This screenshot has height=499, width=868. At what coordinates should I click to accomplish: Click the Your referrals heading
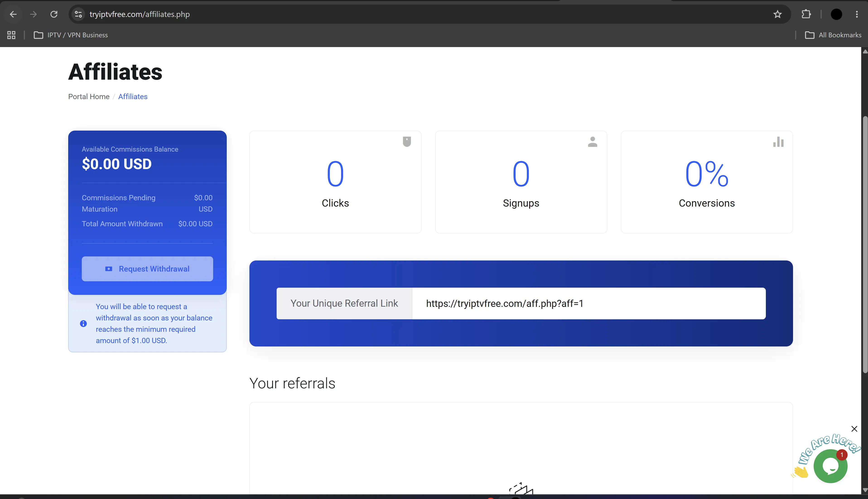(292, 383)
